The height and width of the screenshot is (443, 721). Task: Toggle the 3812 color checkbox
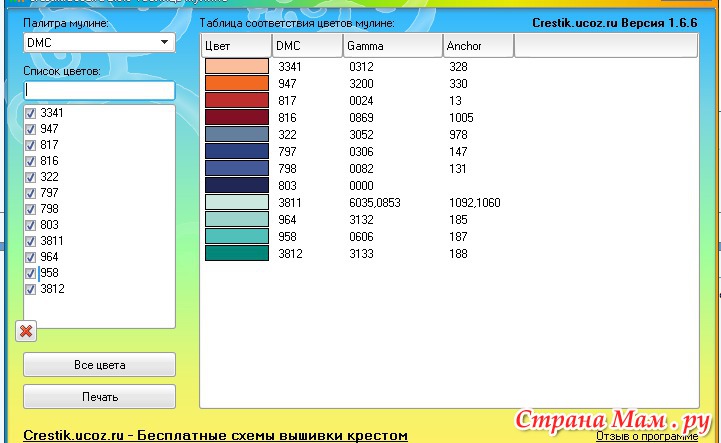[30, 289]
